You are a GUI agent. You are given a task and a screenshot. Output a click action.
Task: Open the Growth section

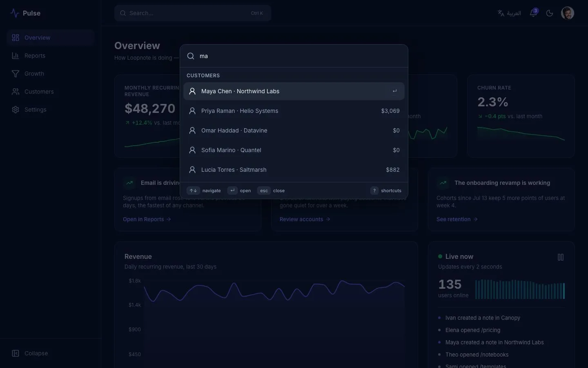pos(51,74)
